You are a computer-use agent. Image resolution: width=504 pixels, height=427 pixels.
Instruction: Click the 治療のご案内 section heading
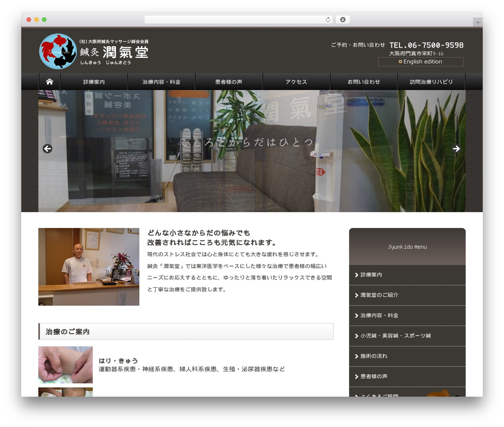(186, 332)
